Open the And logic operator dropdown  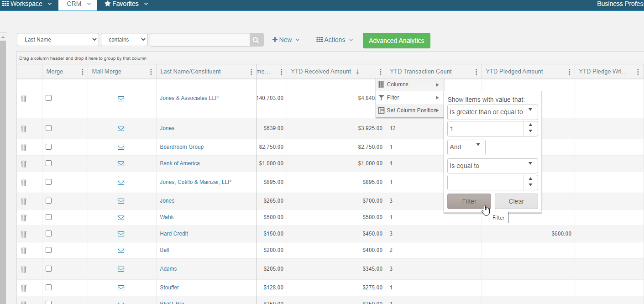466,147
